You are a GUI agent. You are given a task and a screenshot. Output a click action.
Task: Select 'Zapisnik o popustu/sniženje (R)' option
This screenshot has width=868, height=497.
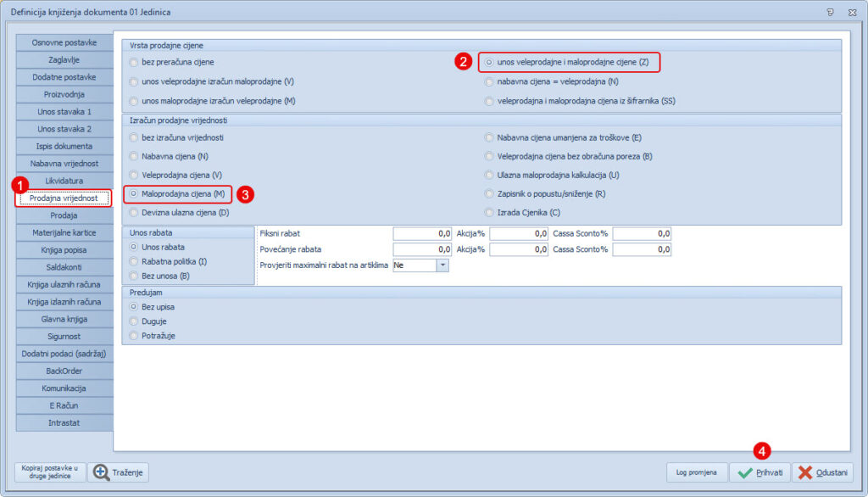pyautogui.click(x=489, y=193)
